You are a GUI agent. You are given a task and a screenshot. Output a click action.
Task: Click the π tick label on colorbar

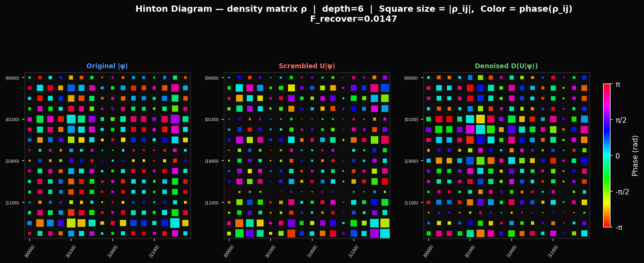pyautogui.click(x=617, y=84)
